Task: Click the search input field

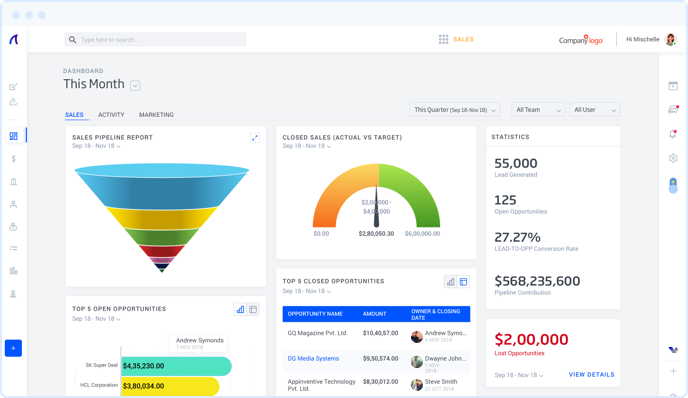Action: (x=155, y=39)
